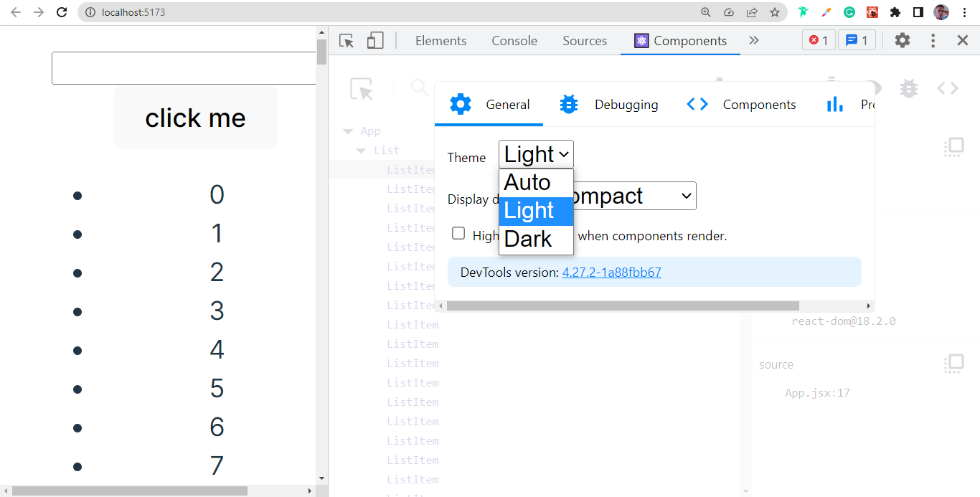Select the DevTools Components tab with React logo

(680, 41)
